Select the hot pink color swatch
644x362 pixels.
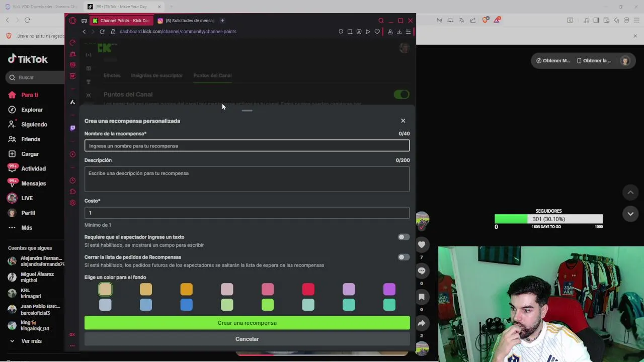click(x=268, y=289)
